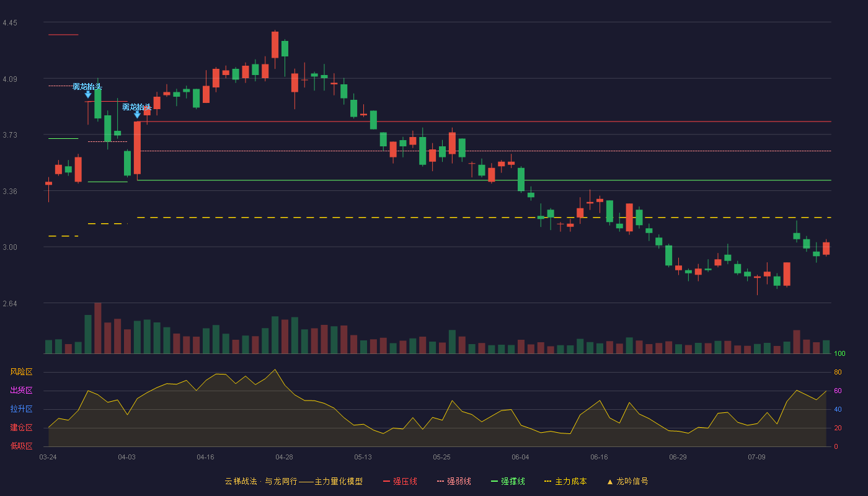868x496 pixels.
Task: Toggle the 强撑线 legend series
Action: [508, 481]
